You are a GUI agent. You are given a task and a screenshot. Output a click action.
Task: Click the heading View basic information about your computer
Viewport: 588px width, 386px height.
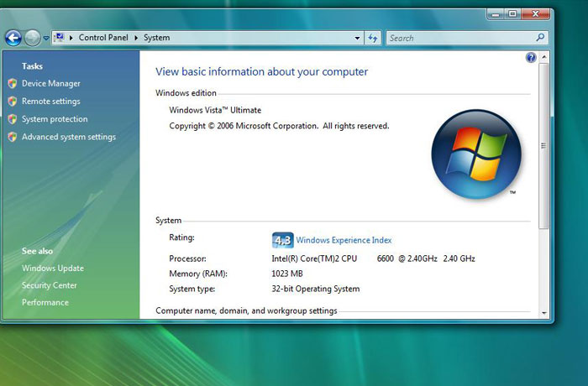tap(262, 71)
